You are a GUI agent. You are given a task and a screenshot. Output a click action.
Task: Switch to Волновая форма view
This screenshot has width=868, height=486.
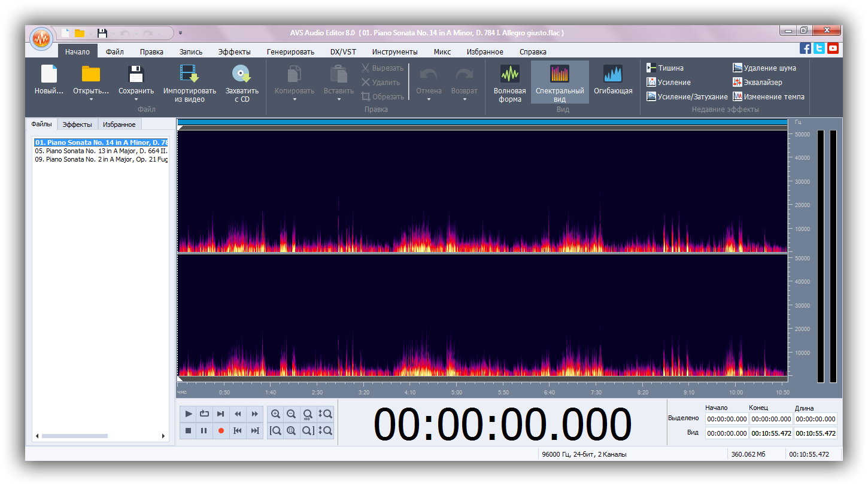point(509,83)
